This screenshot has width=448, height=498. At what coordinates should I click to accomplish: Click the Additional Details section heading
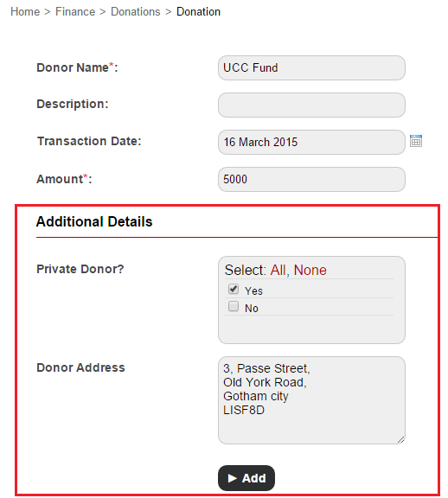click(94, 221)
